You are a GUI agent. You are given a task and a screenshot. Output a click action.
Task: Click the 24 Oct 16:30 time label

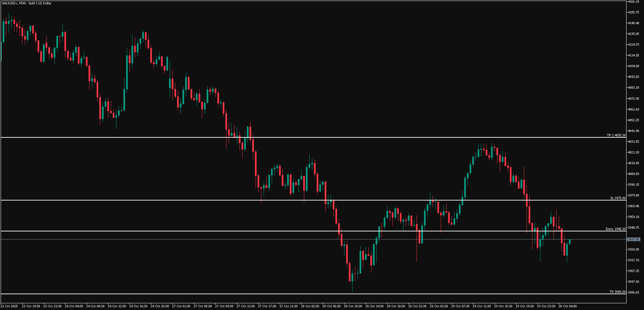(138, 306)
